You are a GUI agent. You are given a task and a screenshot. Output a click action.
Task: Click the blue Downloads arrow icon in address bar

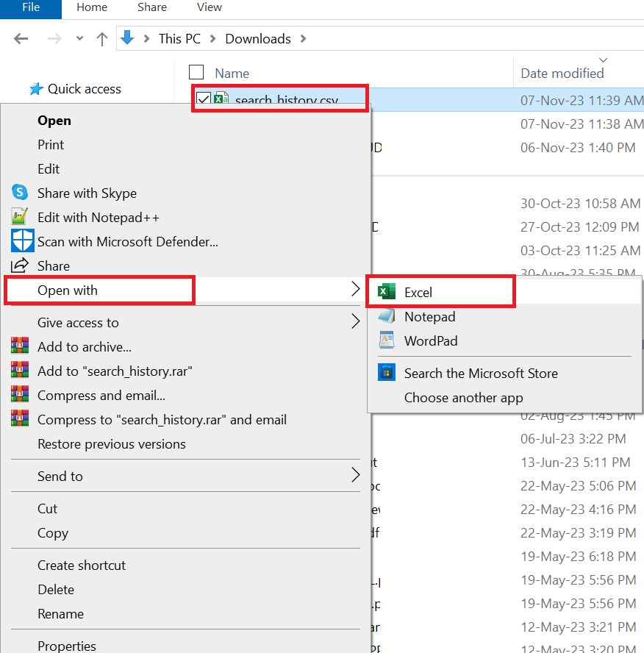pyautogui.click(x=127, y=38)
